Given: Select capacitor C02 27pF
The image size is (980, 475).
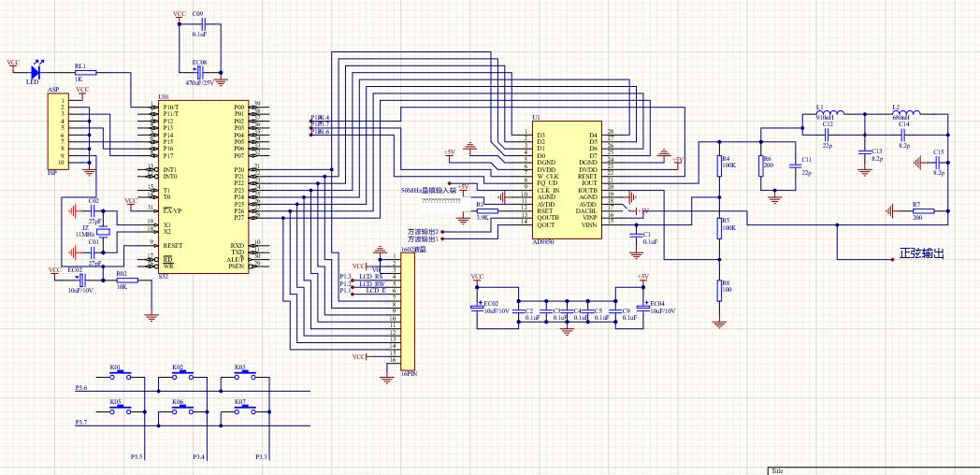Looking at the screenshot, I should coord(94,211).
